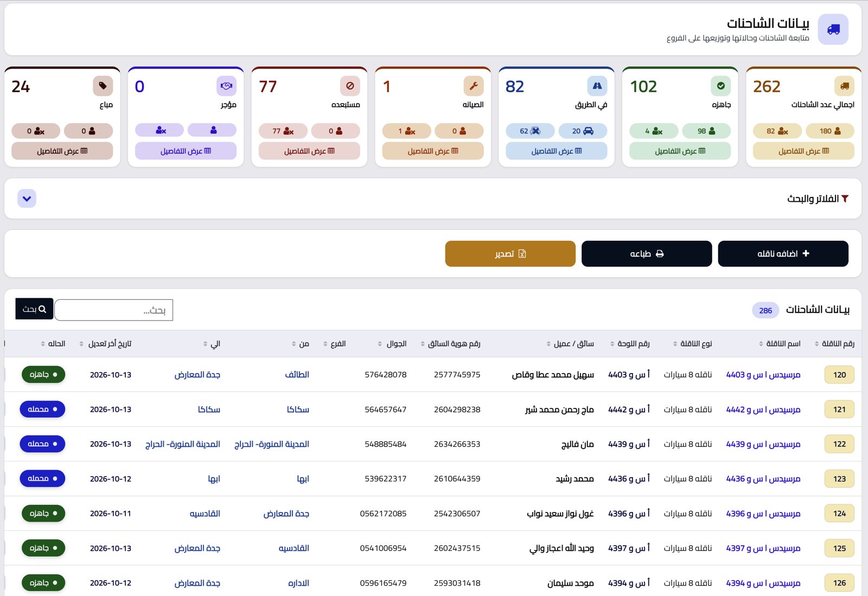Open truck link مرسيدس ا س و 4403
The image size is (868, 596).
click(x=763, y=375)
